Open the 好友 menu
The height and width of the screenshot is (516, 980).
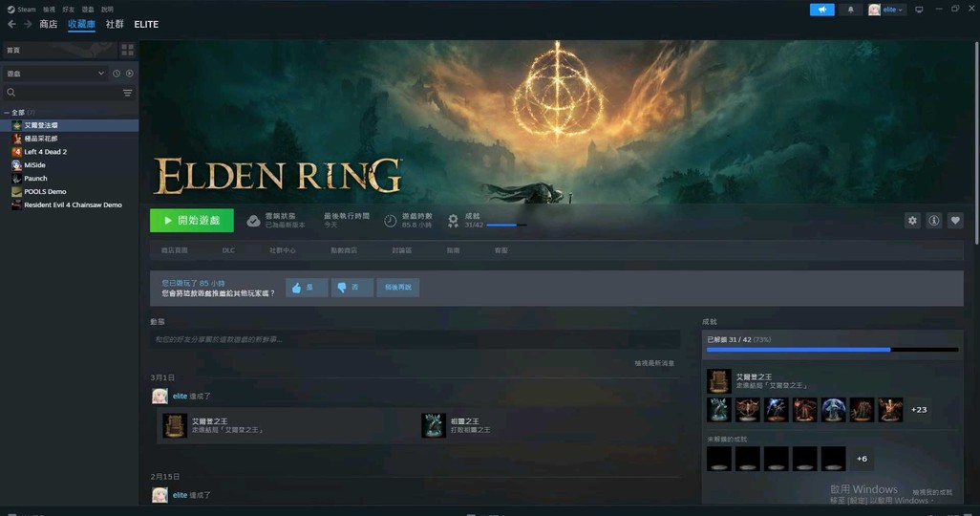coord(68,10)
